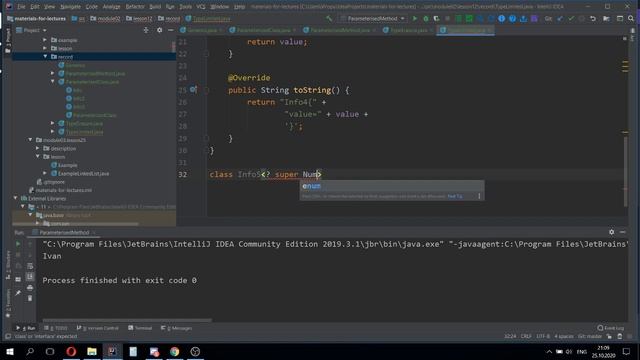Open run configuration dropdown ParameterisedMethod
The height and width of the screenshot is (360, 640).
pyautogui.click(x=373, y=18)
